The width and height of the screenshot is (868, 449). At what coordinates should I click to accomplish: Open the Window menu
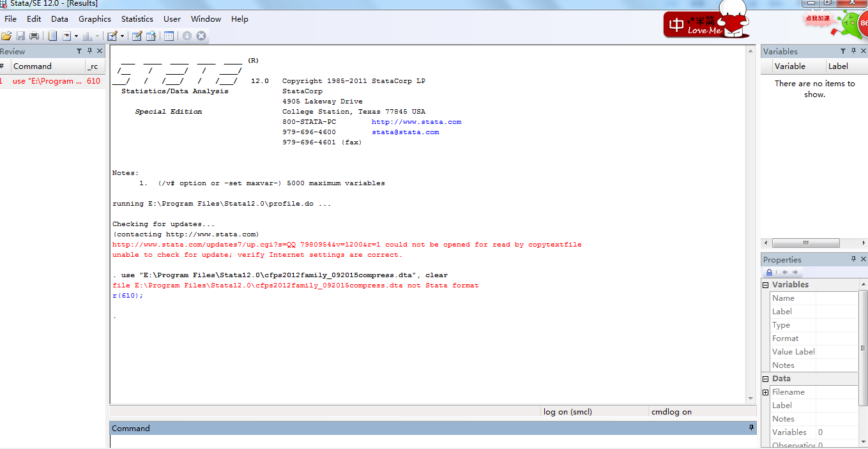coord(206,19)
